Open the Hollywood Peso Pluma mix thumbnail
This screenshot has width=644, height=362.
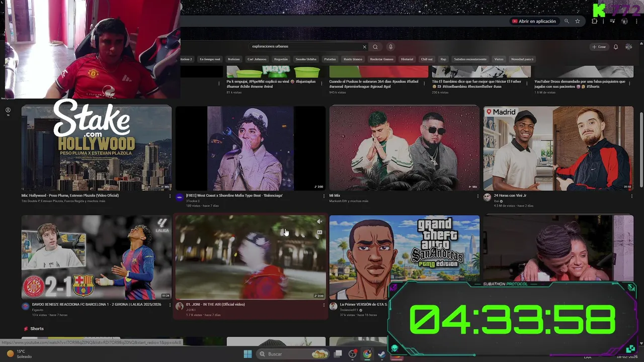pyautogui.click(x=97, y=148)
